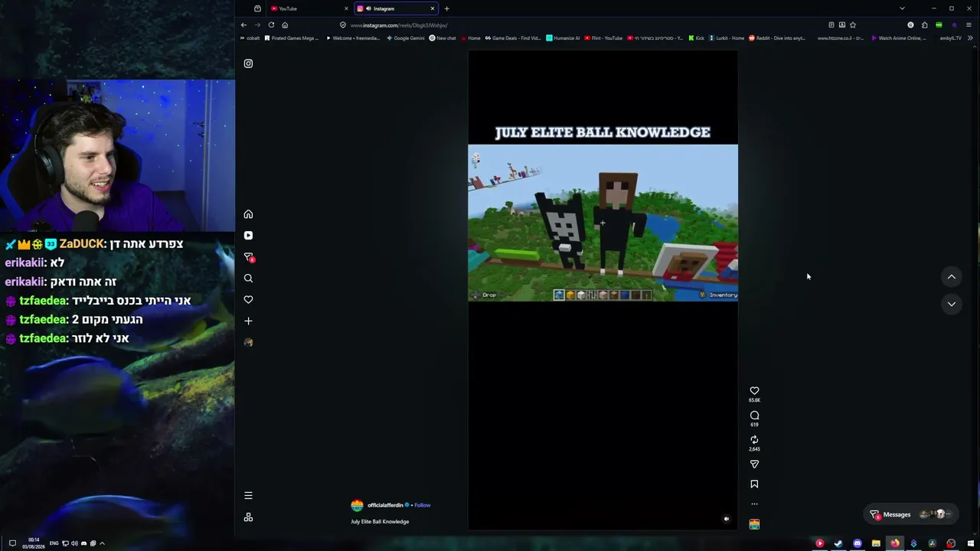Open Notifications heart in the sidebar

(248, 300)
